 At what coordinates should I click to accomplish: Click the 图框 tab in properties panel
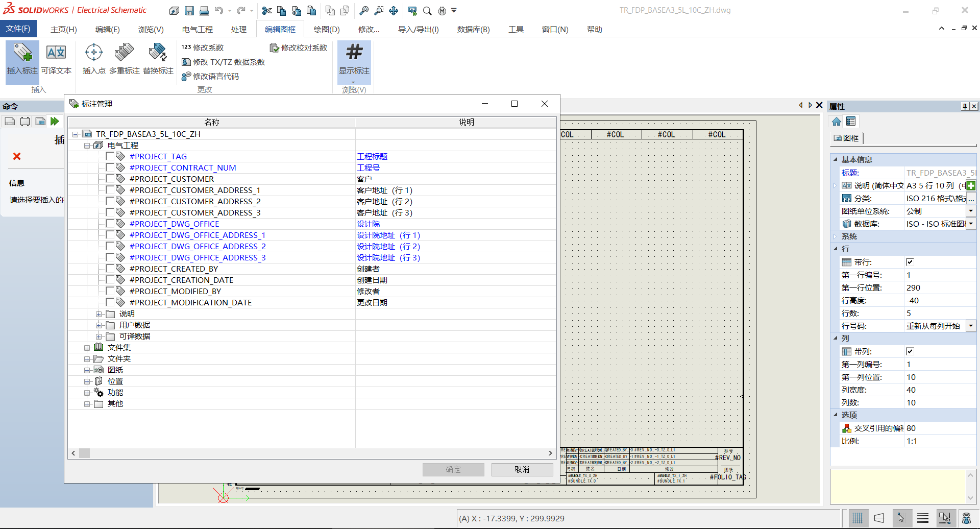(846, 138)
